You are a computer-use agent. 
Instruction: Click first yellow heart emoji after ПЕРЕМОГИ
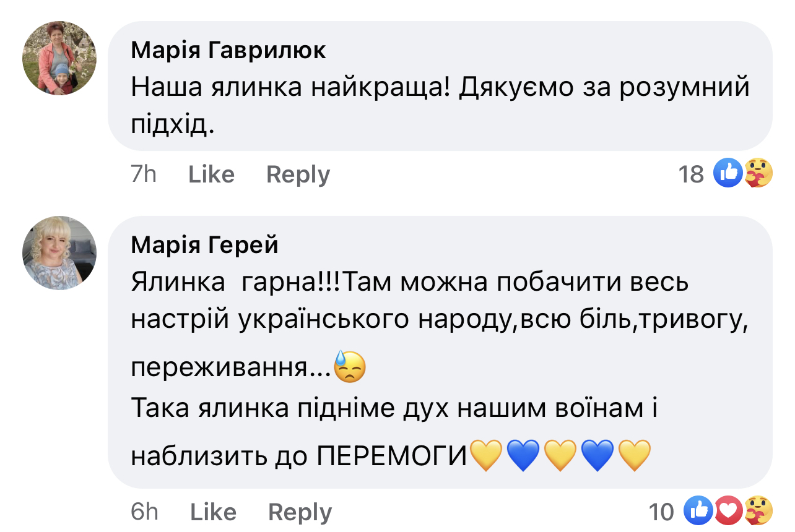[487, 455]
